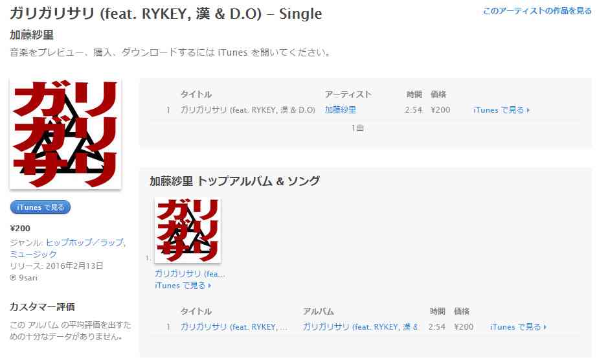The height and width of the screenshot is (364, 597).
Task: Click the large ガリガリサリ album cover artwork
Action: click(65, 133)
